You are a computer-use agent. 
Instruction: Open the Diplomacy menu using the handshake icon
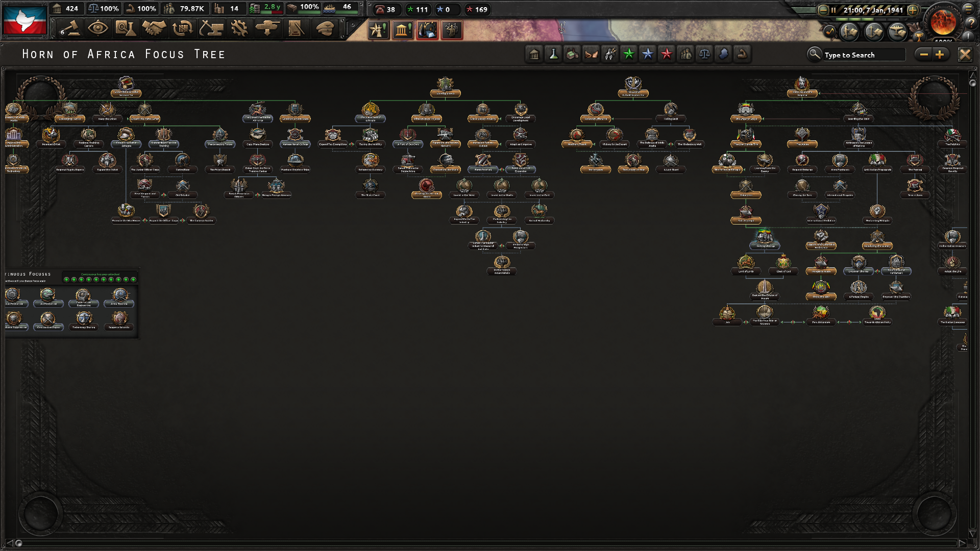154,29
